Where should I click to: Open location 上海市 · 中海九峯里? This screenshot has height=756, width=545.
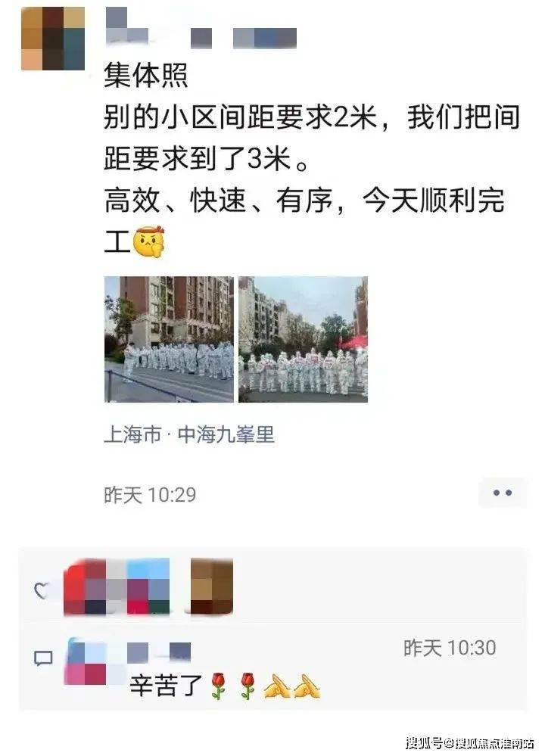click(189, 435)
